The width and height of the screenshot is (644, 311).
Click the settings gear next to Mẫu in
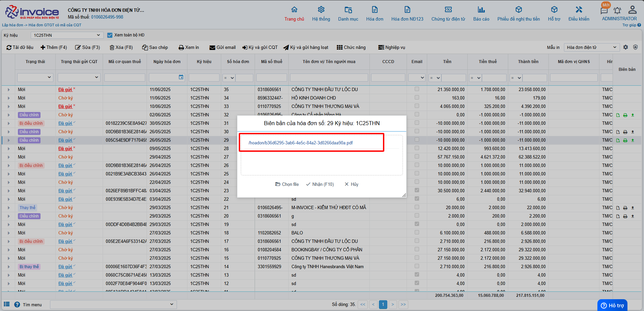[625, 47]
